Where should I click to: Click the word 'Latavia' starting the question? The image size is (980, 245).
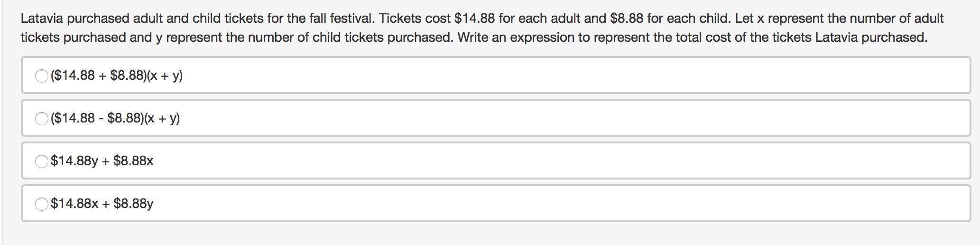click(x=41, y=19)
